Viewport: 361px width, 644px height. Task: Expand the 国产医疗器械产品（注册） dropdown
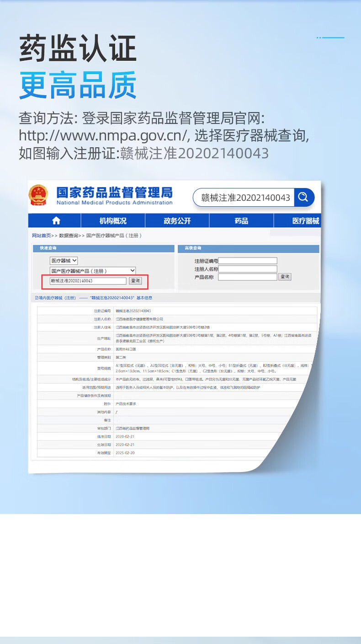click(x=93, y=271)
